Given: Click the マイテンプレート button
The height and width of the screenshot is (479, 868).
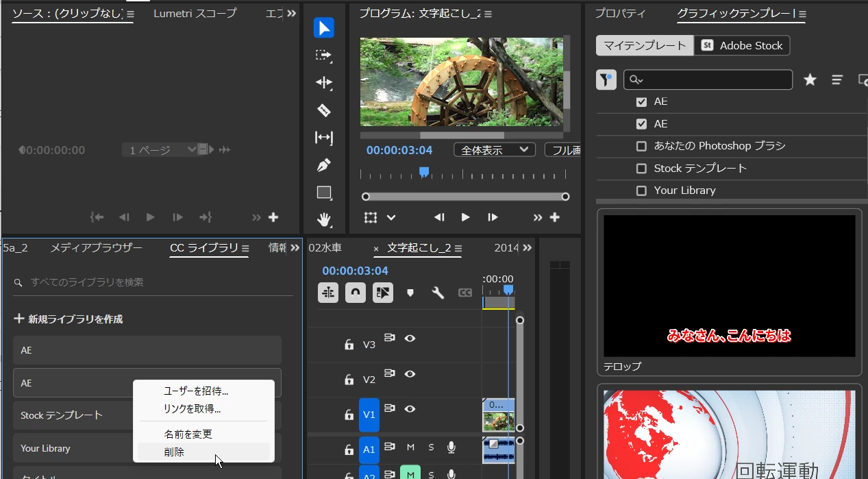Looking at the screenshot, I should coord(645,45).
